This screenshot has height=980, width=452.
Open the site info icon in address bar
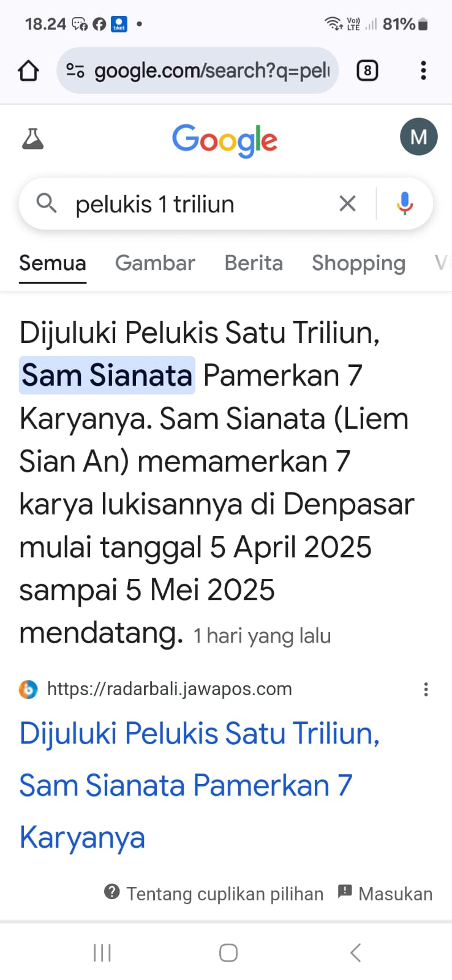pyautogui.click(x=75, y=71)
